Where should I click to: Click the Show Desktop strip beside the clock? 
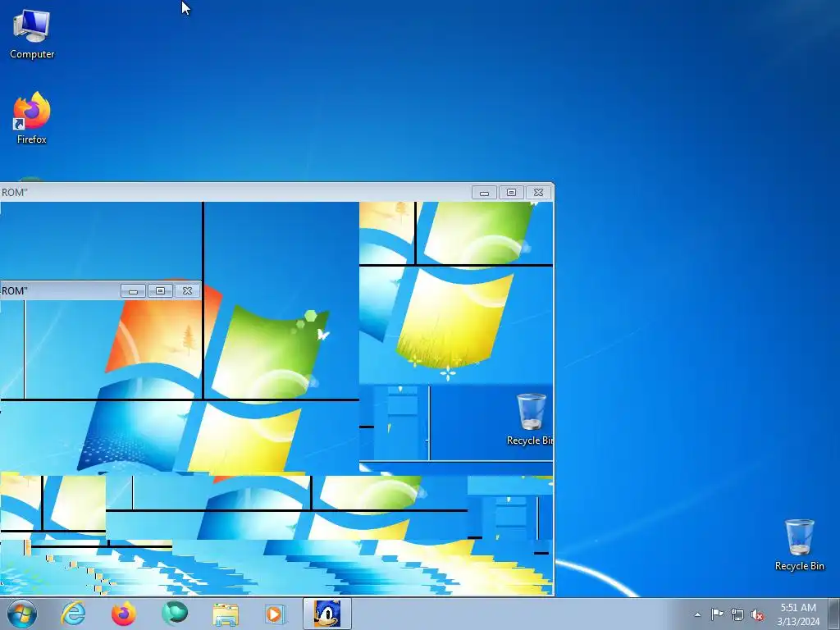point(834,614)
